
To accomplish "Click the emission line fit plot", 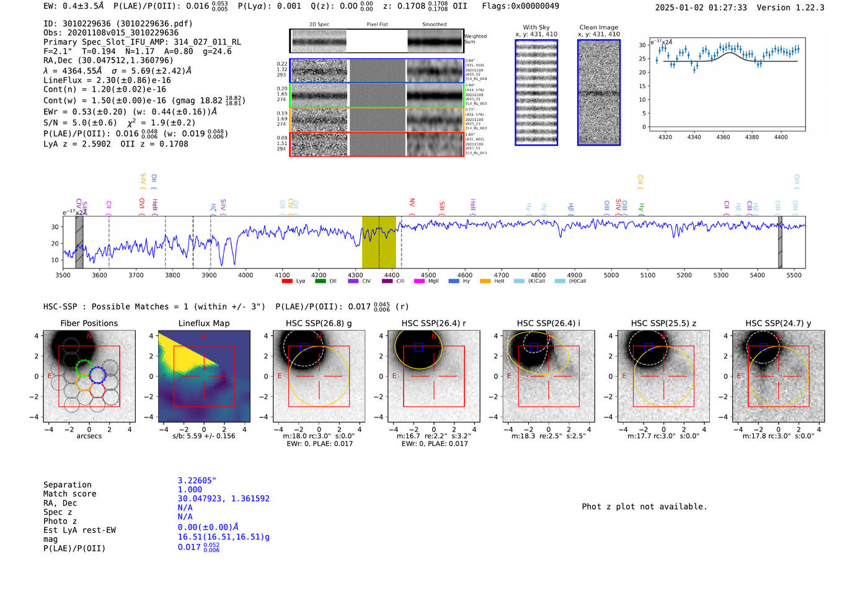I will tap(727, 84).
